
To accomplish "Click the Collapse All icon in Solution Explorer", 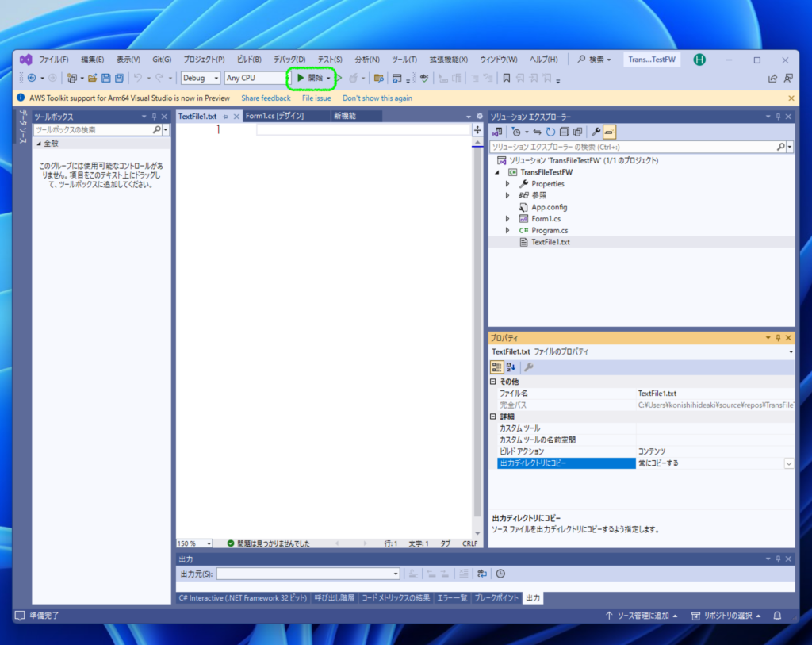I will (564, 132).
